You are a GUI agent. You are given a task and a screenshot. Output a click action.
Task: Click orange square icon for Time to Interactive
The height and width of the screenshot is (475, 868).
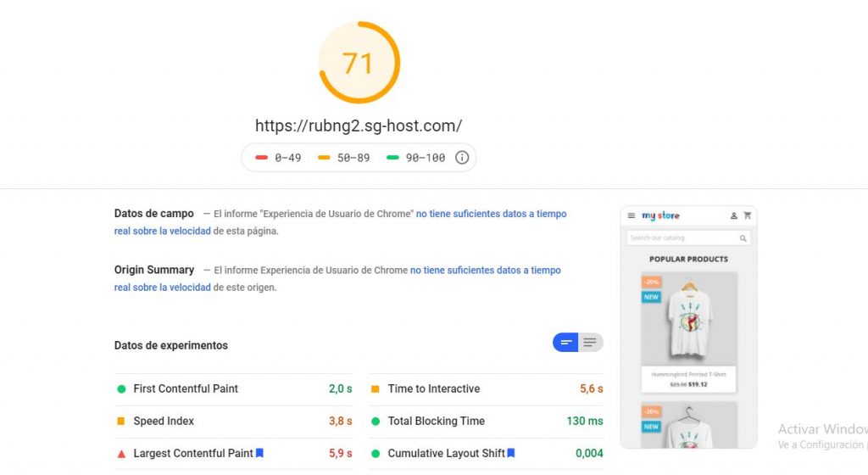point(375,389)
